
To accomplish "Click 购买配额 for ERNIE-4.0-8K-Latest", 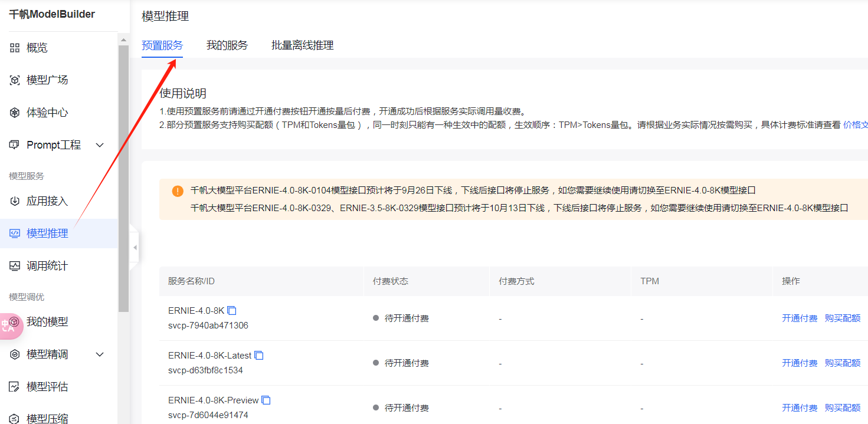I will (x=842, y=363).
